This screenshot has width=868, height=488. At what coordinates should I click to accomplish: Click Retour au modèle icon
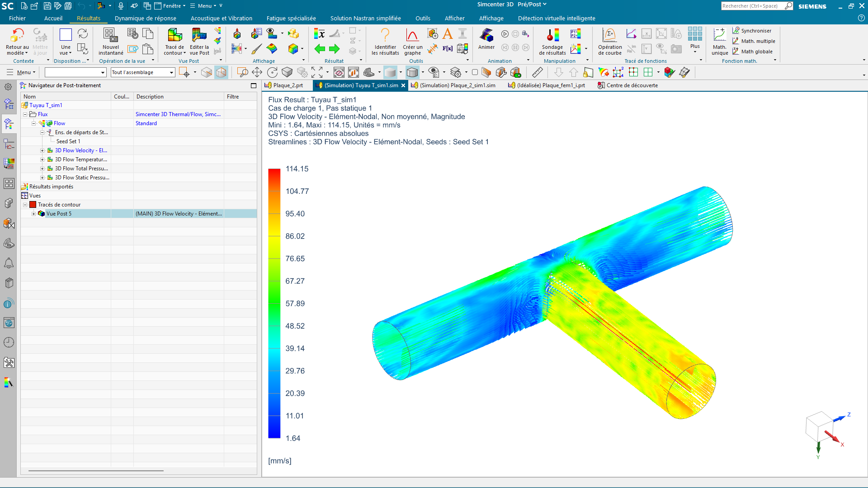(17, 35)
